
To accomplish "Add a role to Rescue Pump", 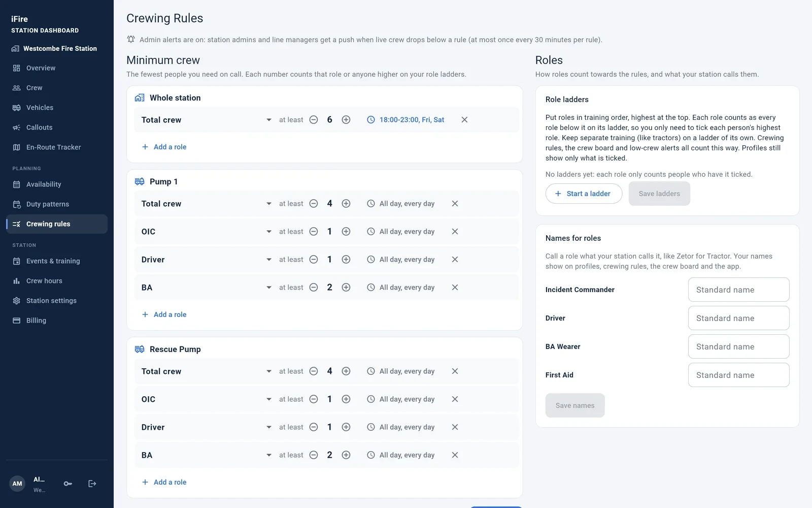I will pyautogui.click(x=164, y=482).
